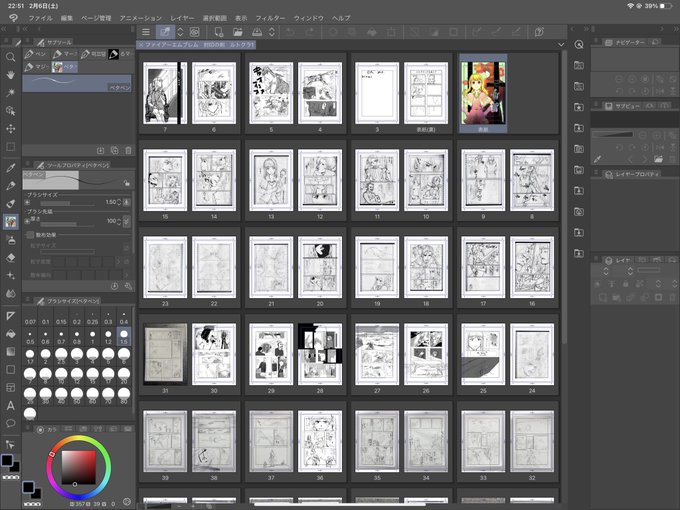Click the hue ring of color wheel
Image resolution: width=680 pixels, height=510 pixels.
(x=79, y=438)
